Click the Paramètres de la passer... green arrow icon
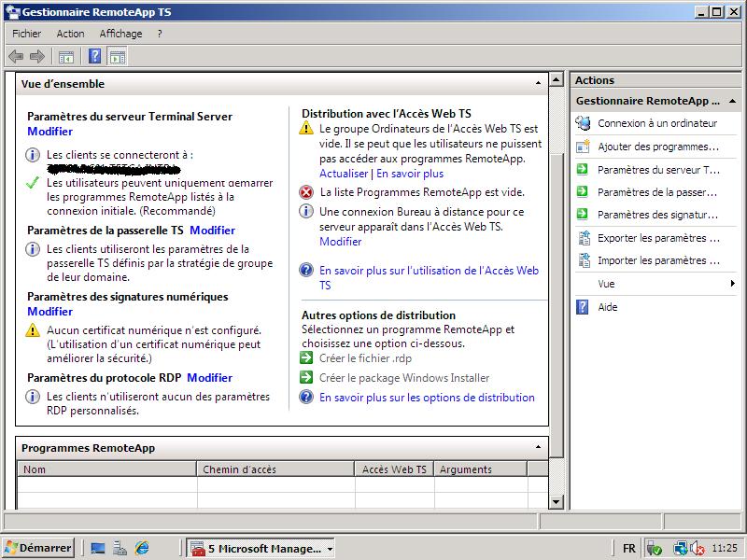 tap(582, 191)
